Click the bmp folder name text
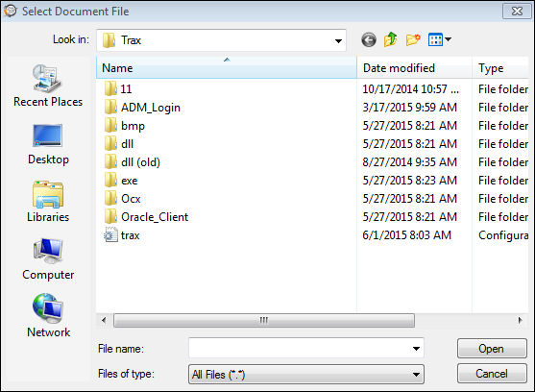Viewport: 535px width, 392px height. pos(133,126)
